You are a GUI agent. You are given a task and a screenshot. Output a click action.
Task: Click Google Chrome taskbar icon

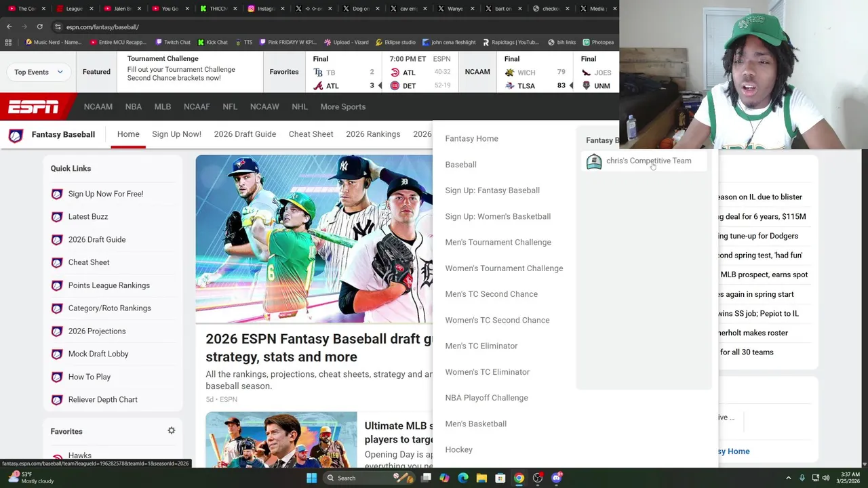pyautogui.click(x=519, y=478)
